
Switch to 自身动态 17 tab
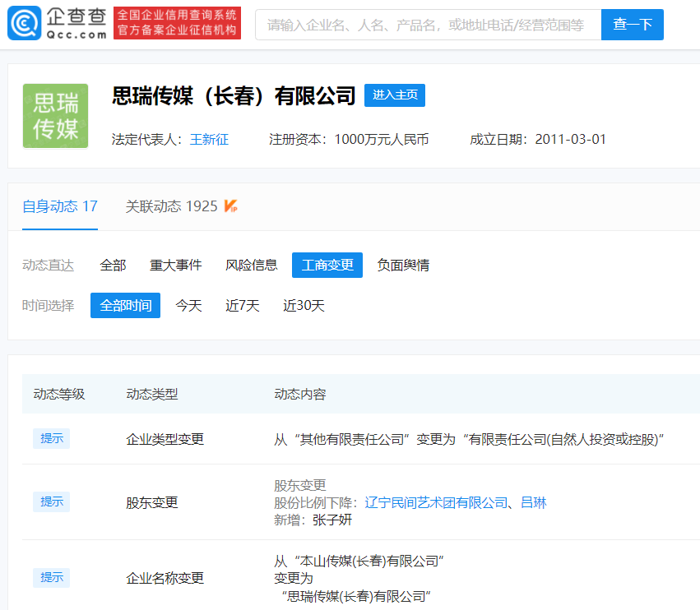[60, 206]
